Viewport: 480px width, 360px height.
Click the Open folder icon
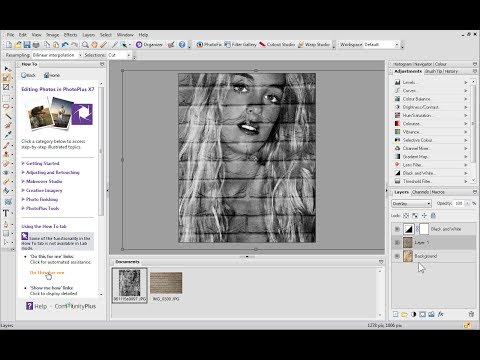coord(18,45)
